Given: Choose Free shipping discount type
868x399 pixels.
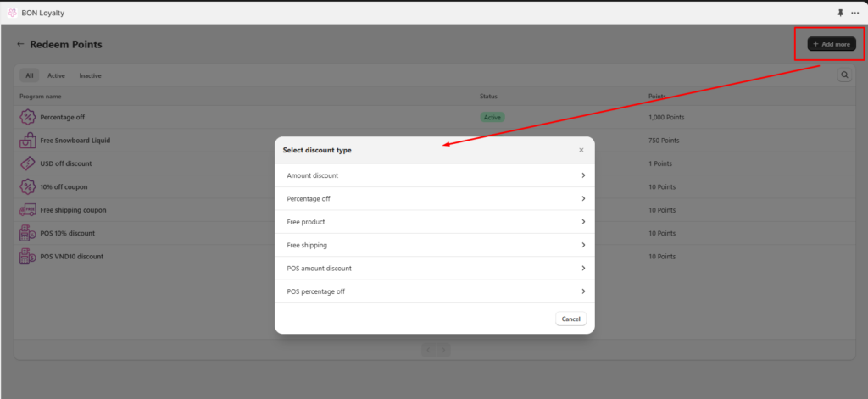Looking at the screenshot, I should pyautogui.click(x=307, y=245).
